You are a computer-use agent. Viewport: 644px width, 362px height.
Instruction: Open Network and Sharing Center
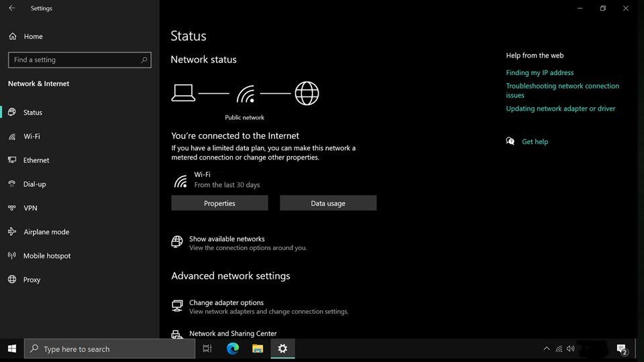233,333
